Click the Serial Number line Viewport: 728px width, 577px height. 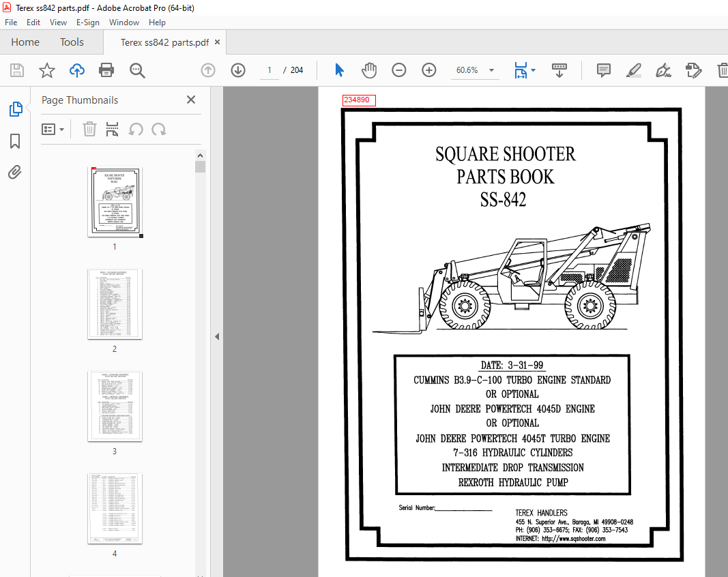(446, 508)
